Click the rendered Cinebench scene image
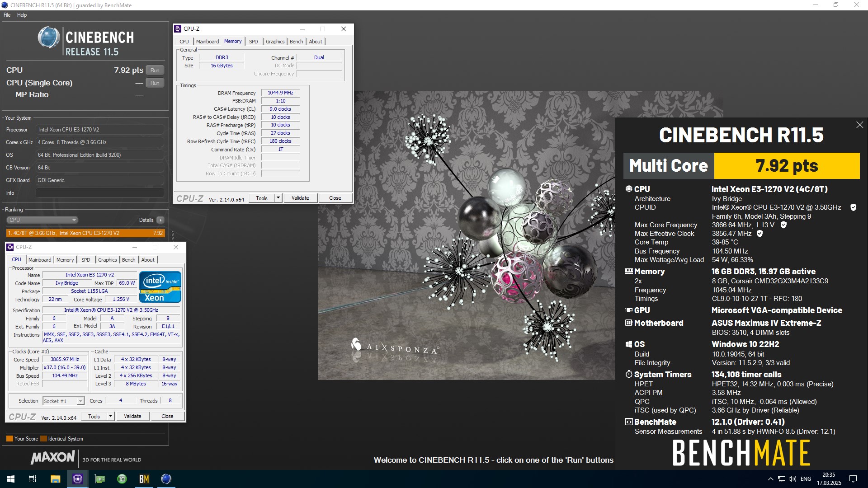 tap(467, 235)
